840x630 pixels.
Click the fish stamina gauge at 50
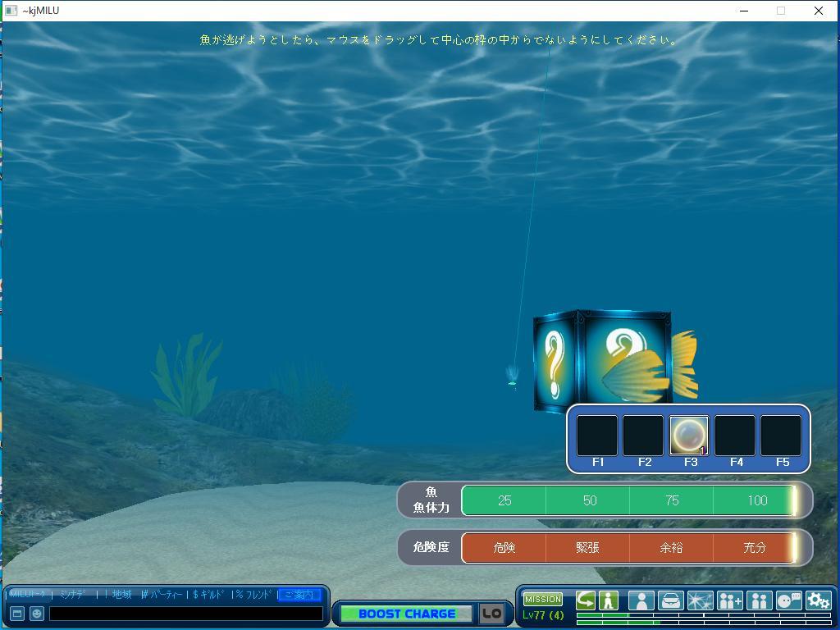(x=589, y=500)
